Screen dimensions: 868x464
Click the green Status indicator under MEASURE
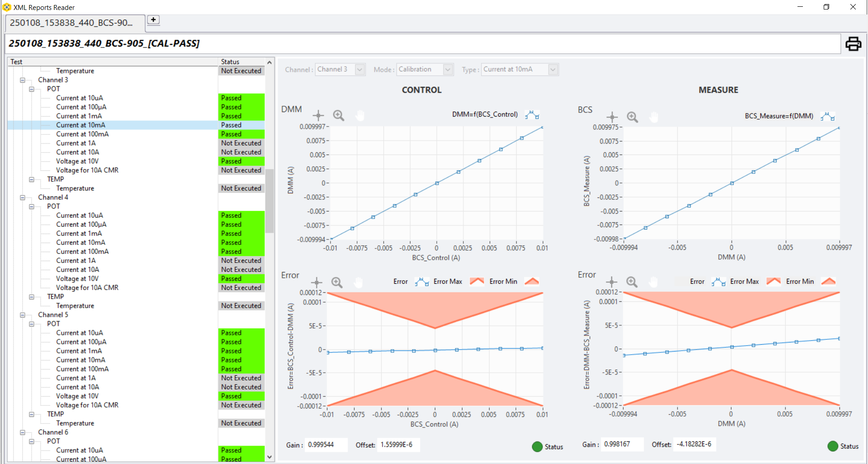pyautogui.click(x=833, y=446)
